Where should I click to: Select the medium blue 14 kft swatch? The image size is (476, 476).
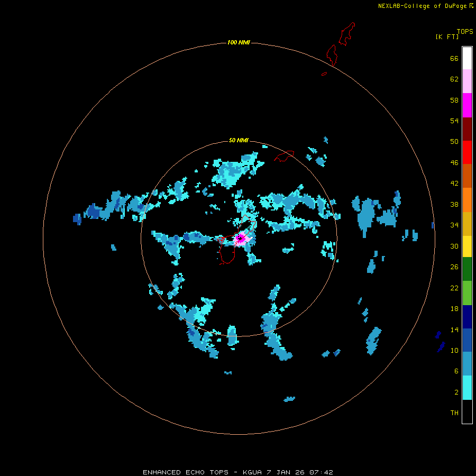point(467,340)
